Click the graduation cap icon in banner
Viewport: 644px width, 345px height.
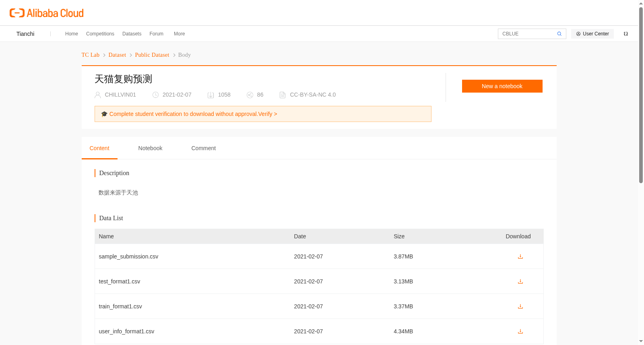point(104,114)
